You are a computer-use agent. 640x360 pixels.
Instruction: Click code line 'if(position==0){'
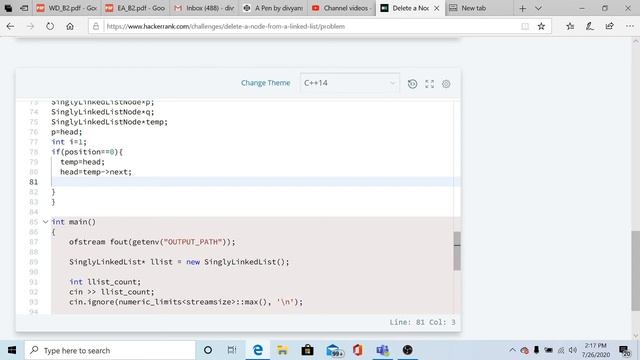(x=87, y=152)
